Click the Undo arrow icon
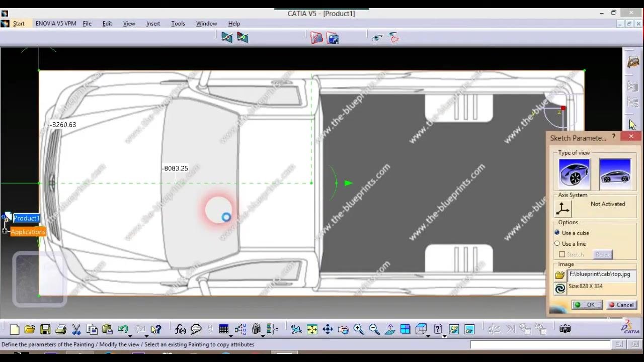Viewport: 644px width, 362px height. click(123, 329)
